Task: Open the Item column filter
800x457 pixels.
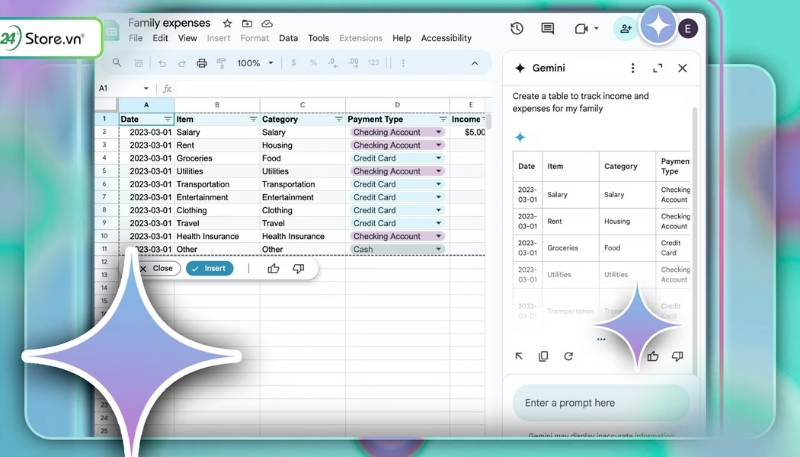Action: [x=253, y=119]
